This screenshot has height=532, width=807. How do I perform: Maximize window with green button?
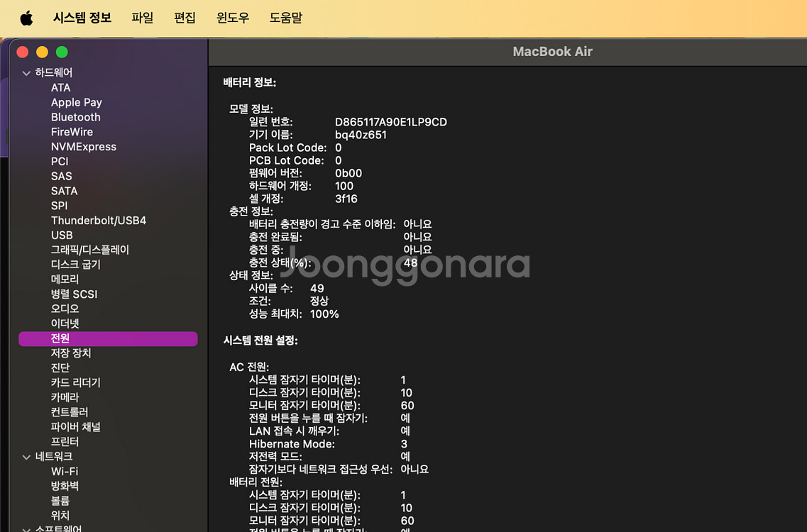[x=62, y=52]
